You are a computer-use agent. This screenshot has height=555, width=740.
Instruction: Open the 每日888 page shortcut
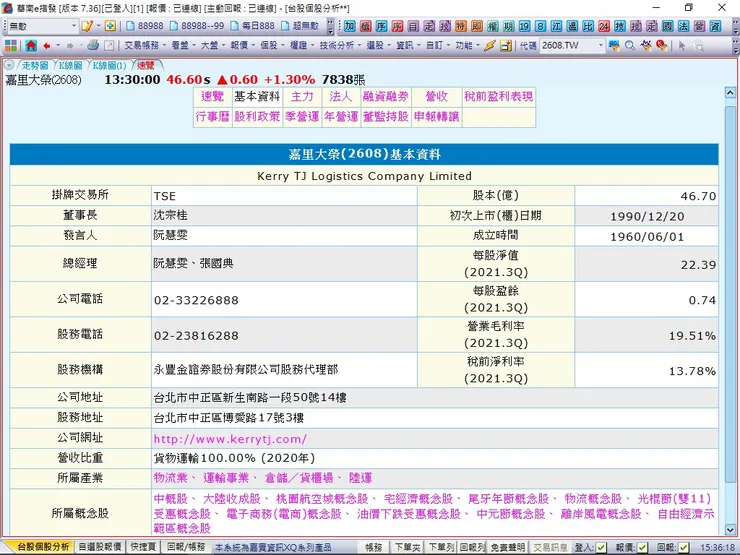coord(252,26)
